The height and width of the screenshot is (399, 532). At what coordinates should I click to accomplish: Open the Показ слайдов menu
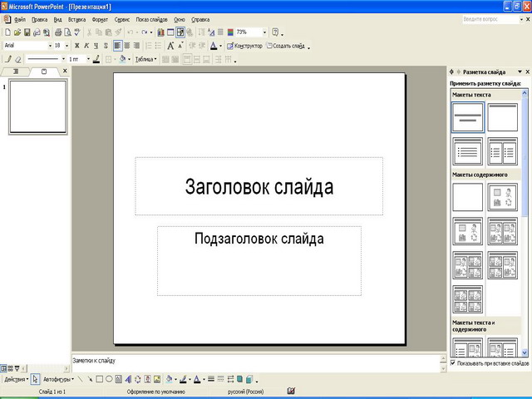tap(151, 20)
